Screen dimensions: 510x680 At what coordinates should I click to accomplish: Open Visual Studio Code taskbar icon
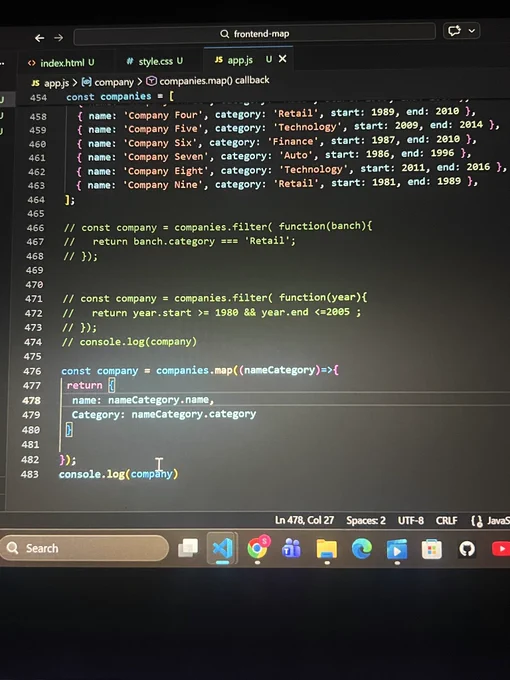[222, 548]
